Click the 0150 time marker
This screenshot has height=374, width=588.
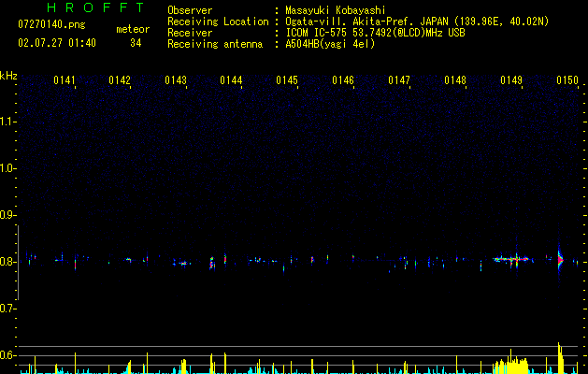(567, 80)
